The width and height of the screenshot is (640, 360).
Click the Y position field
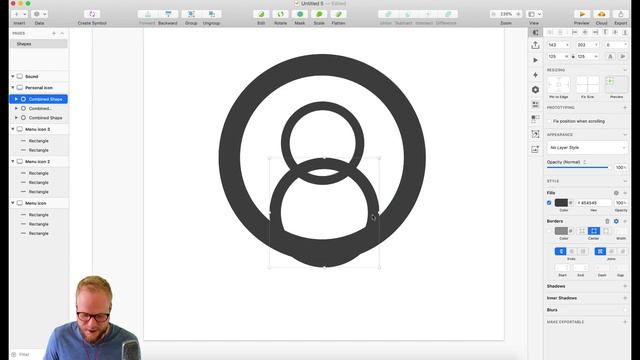(587, 45)
